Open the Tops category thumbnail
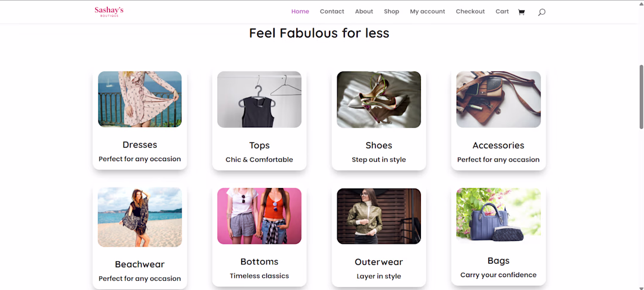Image resolution: width=644 pixels, height=290 pixels. (259, 100)
